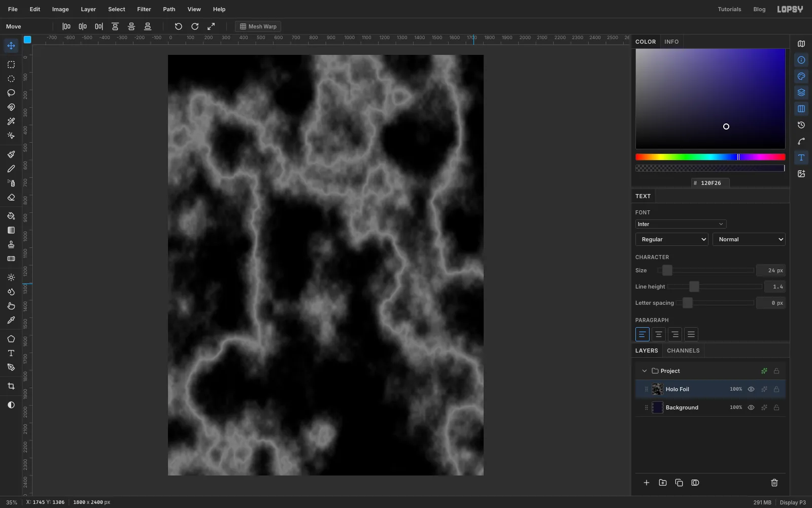Switch to the Info tab
Screen dimensions: 812x508
671,42
